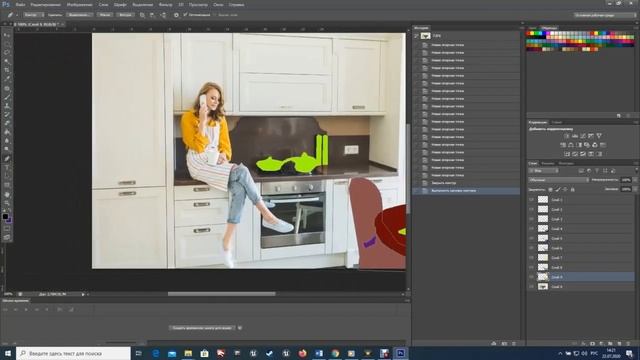Hide layer Слой 2

531,209
